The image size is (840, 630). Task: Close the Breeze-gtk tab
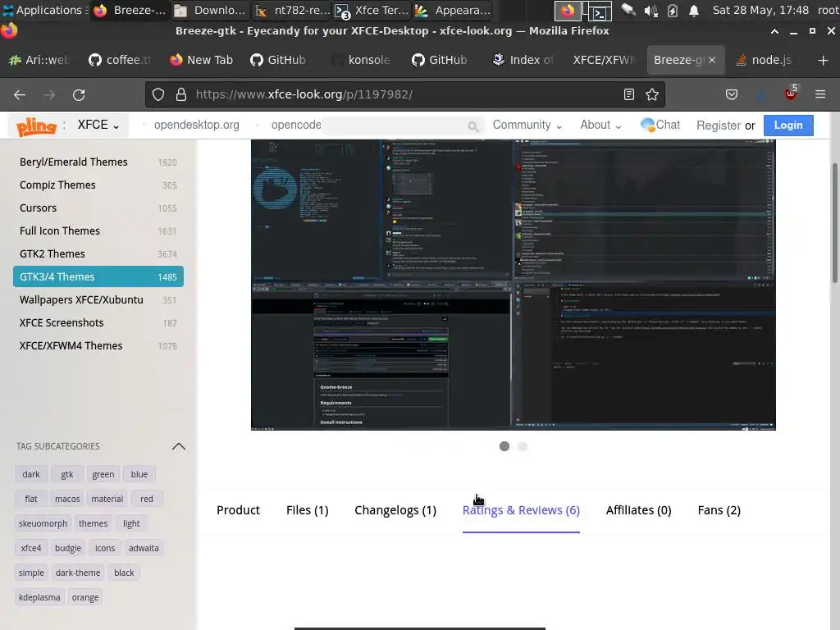click(x=712, y=60)
